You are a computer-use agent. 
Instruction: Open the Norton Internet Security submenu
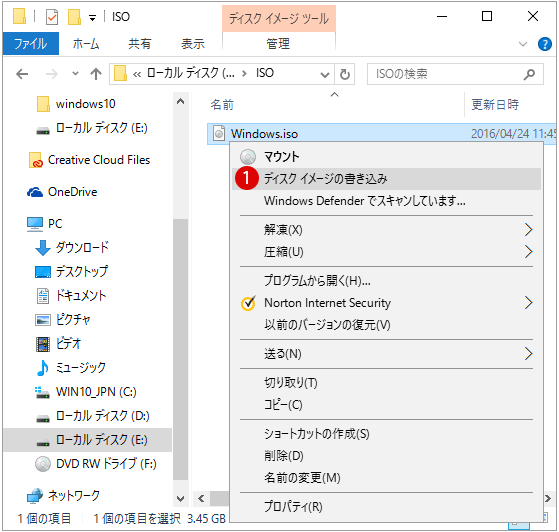tap(386, 303)
